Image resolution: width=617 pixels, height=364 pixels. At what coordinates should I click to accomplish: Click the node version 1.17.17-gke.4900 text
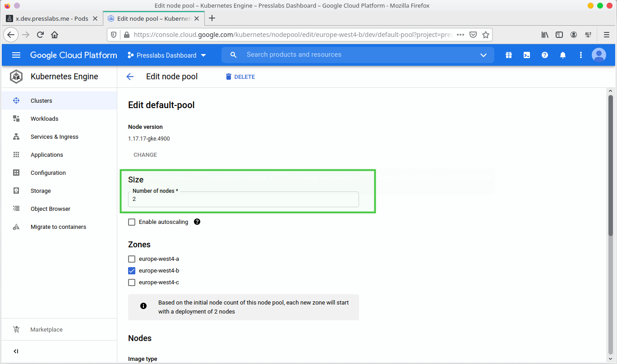click(149, 138)
